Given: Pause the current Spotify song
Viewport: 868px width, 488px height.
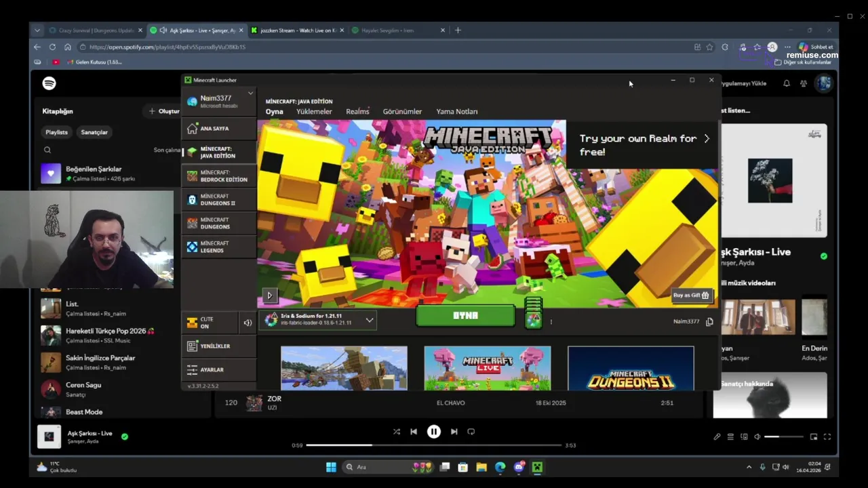Looking at the screenshot, I should pyautogui.click(x=434, y=432).
